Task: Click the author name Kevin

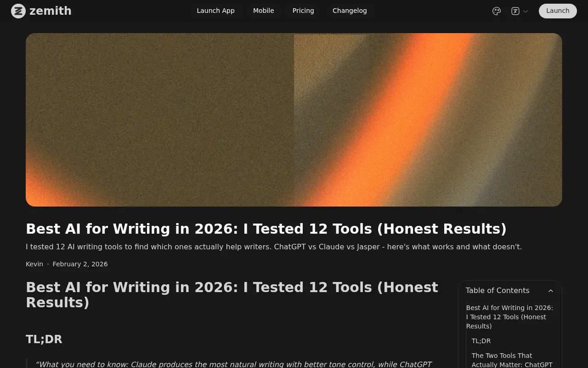Action: (34, 264)
